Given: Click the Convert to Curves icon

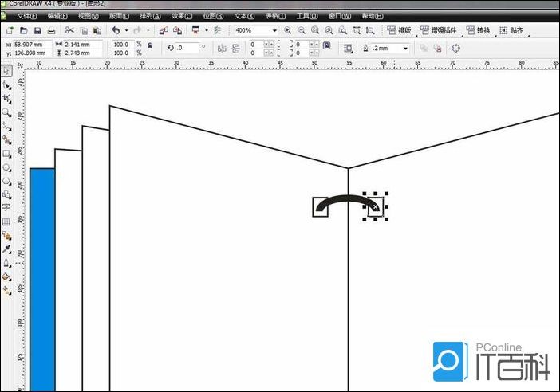Looking at the screenshot, I should 455,48.
